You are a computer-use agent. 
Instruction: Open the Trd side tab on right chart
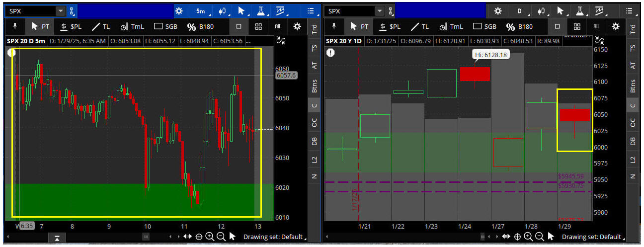click(x=633, y=29)
